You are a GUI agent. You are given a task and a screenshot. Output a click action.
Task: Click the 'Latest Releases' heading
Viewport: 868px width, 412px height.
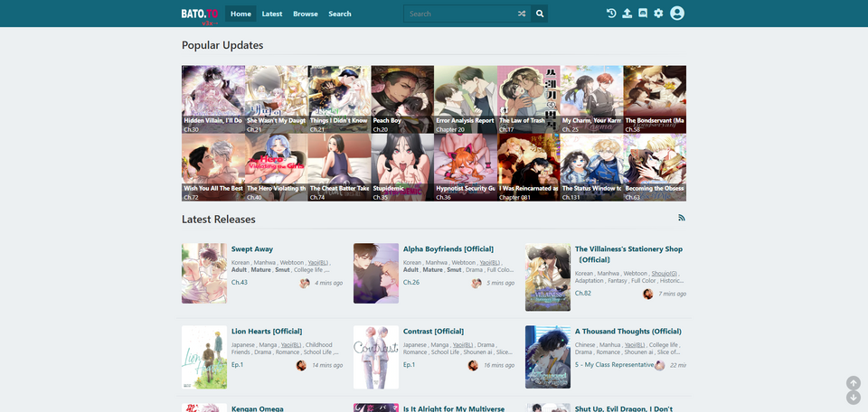pos(219,219)
